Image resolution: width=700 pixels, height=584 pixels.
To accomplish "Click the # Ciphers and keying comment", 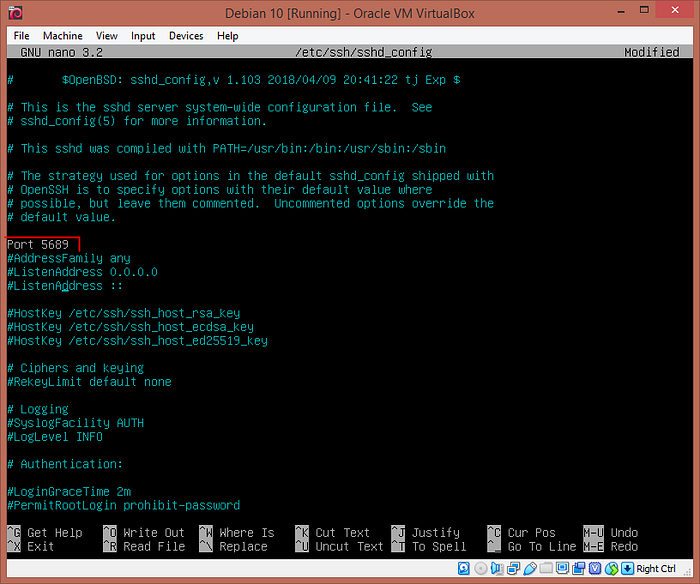I will coord(75,368).
